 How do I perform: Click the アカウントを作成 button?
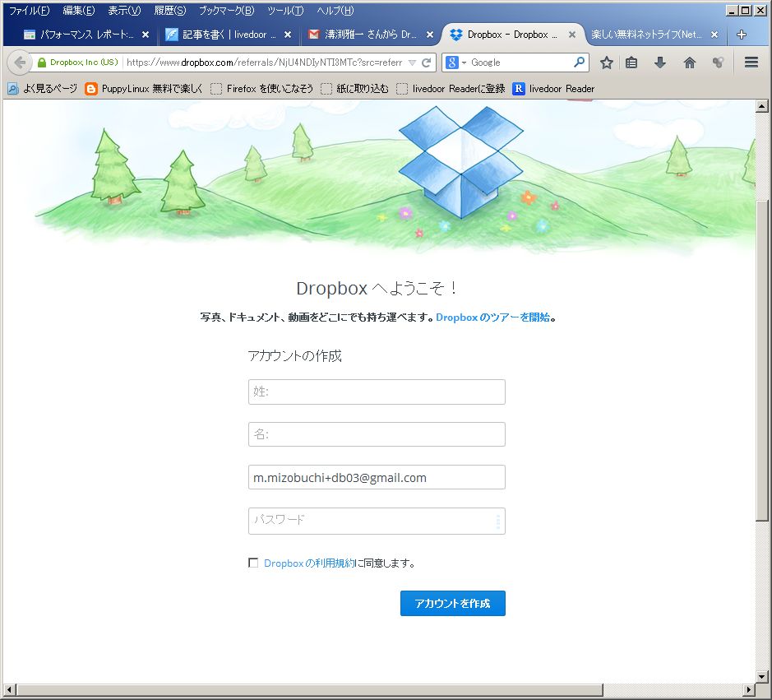coord(452,603)
